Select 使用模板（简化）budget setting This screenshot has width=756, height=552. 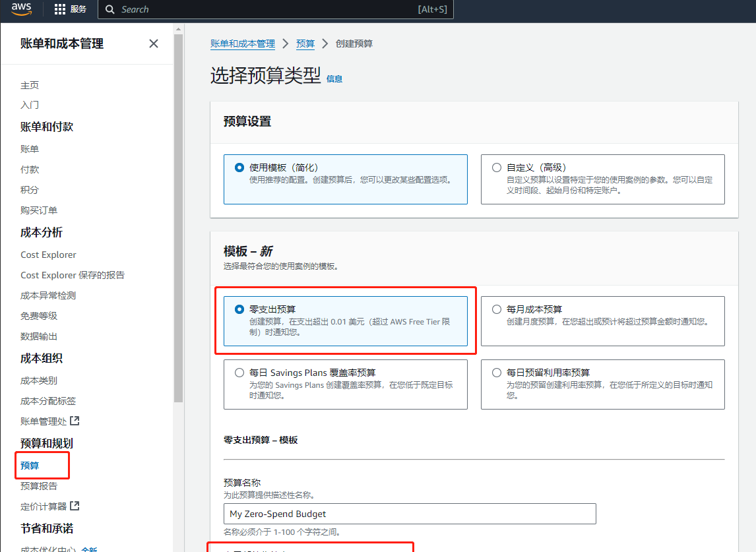coord(239,167)
